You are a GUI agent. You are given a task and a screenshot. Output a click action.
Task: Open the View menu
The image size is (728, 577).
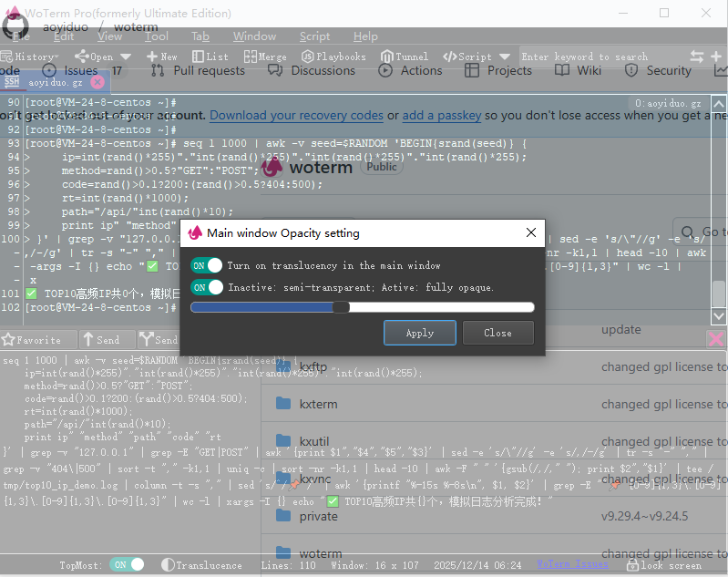[109, 36]
